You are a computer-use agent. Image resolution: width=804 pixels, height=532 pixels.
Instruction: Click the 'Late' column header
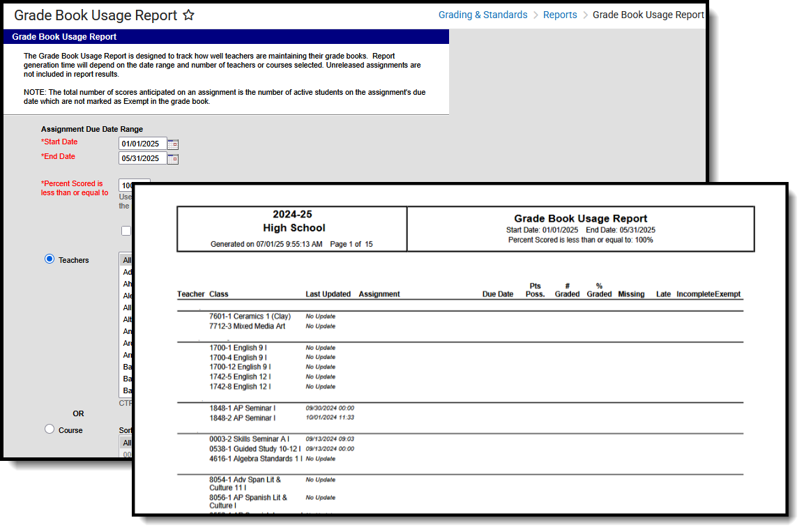point(663,294)
